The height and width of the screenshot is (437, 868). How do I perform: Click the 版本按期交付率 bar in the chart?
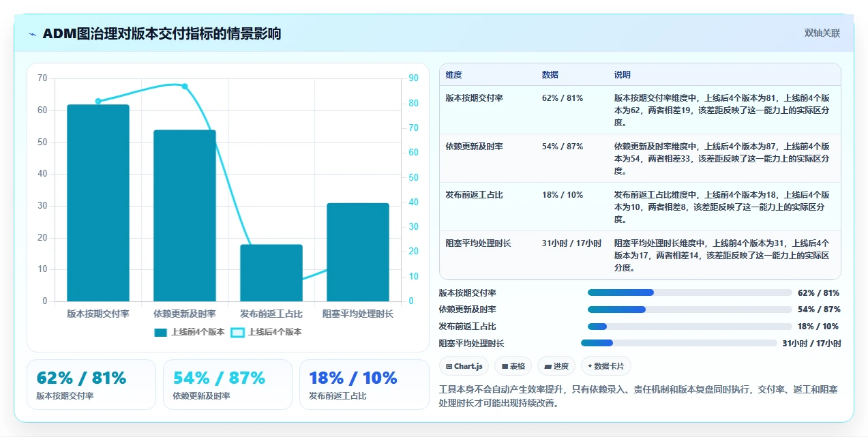[x=98, y=203]
